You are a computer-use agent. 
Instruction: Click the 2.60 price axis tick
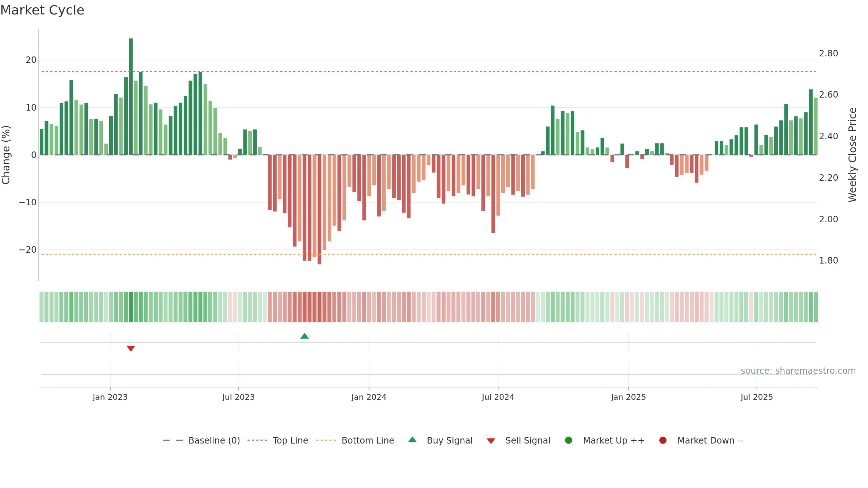click(x=829, y=95)
